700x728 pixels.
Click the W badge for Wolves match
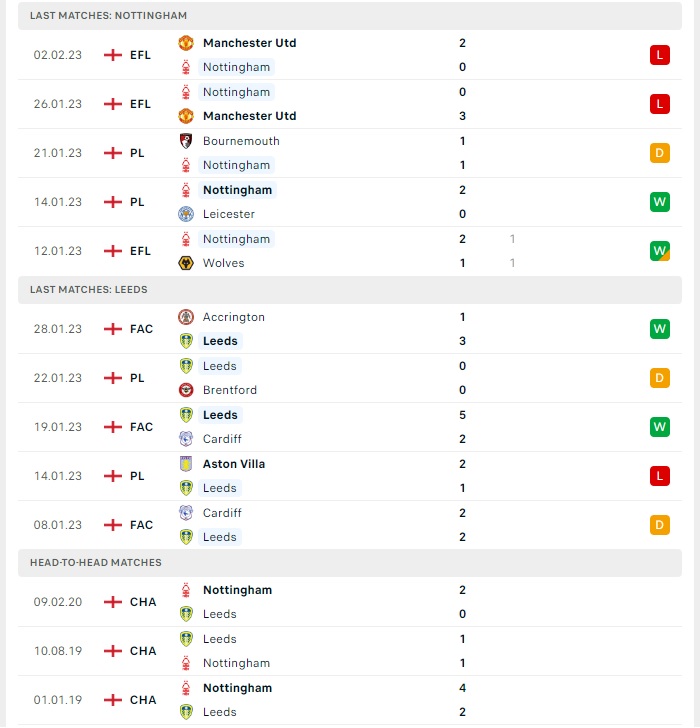tap(660, 251)
